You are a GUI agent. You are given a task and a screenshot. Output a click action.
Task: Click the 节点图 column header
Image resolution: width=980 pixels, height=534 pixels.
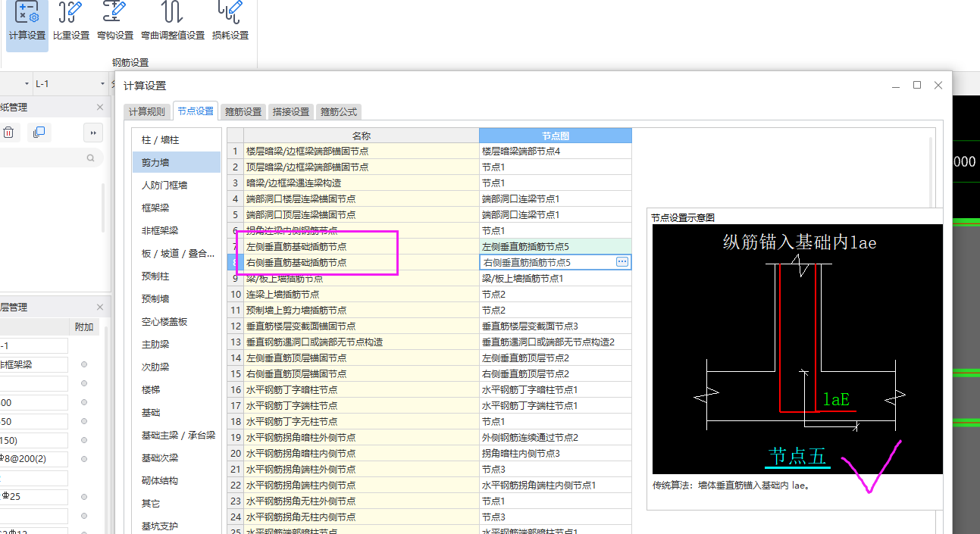(556, 136)
